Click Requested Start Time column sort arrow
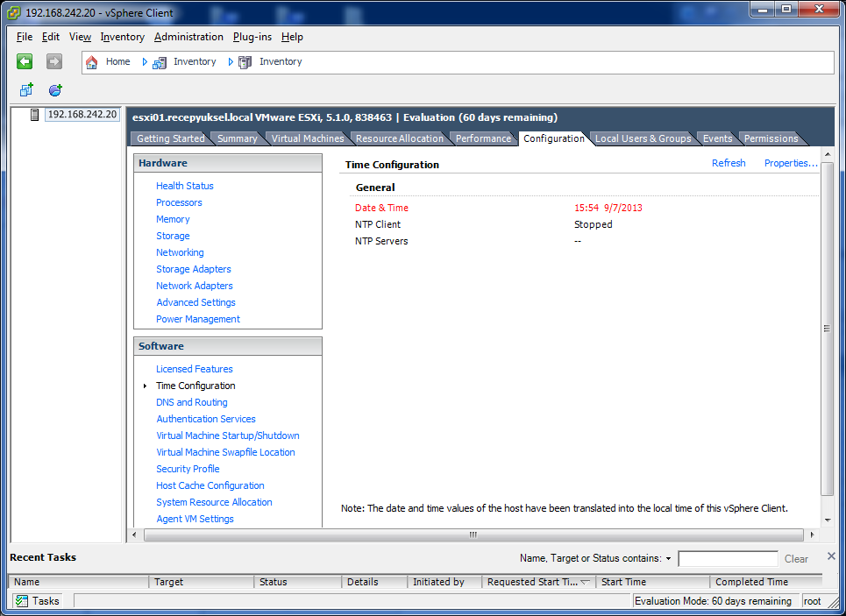Image resolution: width=846 pixels, height=616 pixels. pyautogui.click(x=585, y=582)
